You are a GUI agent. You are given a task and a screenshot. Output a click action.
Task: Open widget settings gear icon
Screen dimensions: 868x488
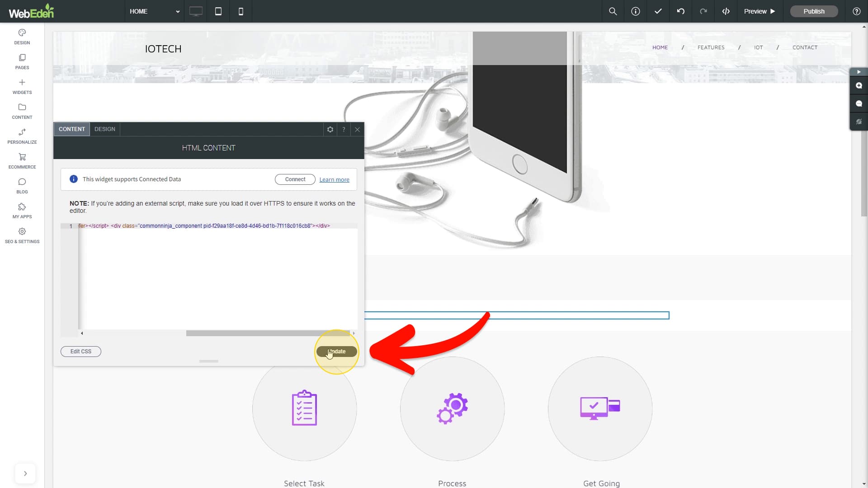(330, 129)
